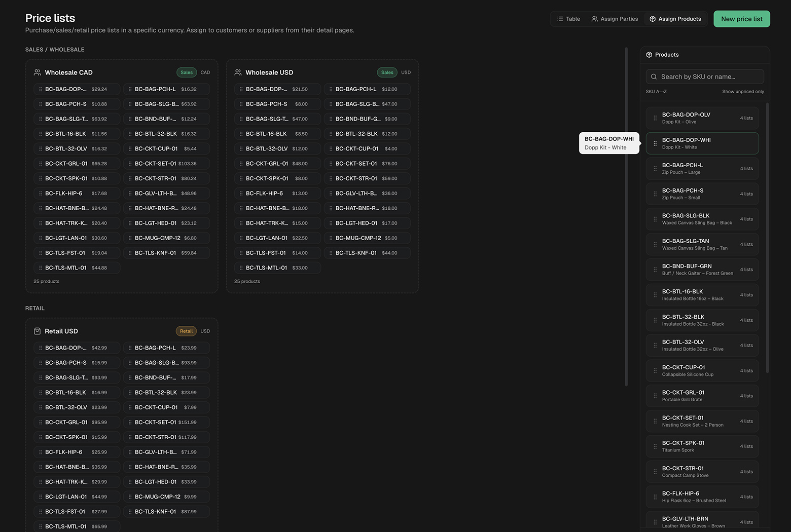Click the drag handle of Hip Flask 6oz product
The height and width of the screenshot is (532, 791).
[655, 497]
